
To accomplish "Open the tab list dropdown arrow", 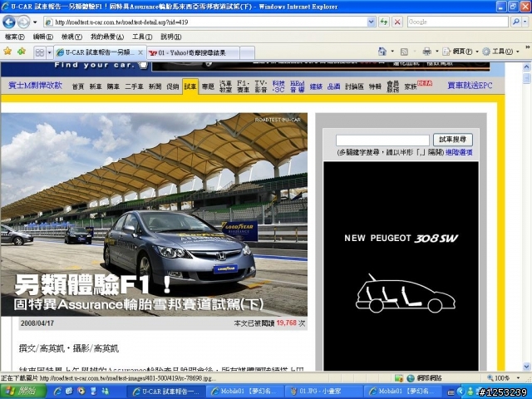I will click(x=50, y=52).
